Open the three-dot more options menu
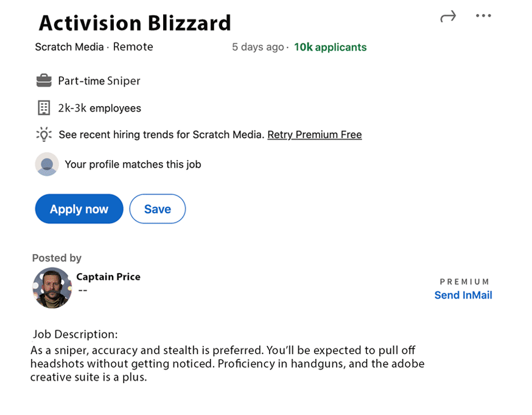This screenshot has width=532, height=415. click(x=483, y=16)
